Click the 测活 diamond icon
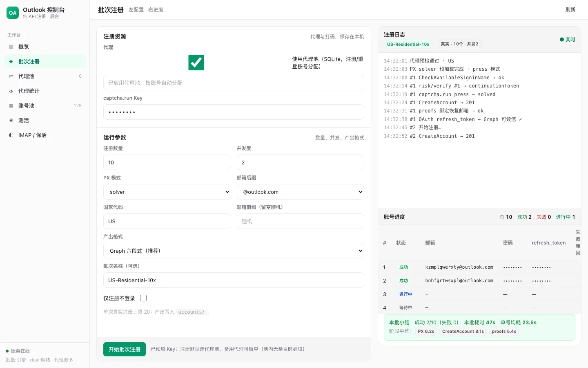 point(11,121)
